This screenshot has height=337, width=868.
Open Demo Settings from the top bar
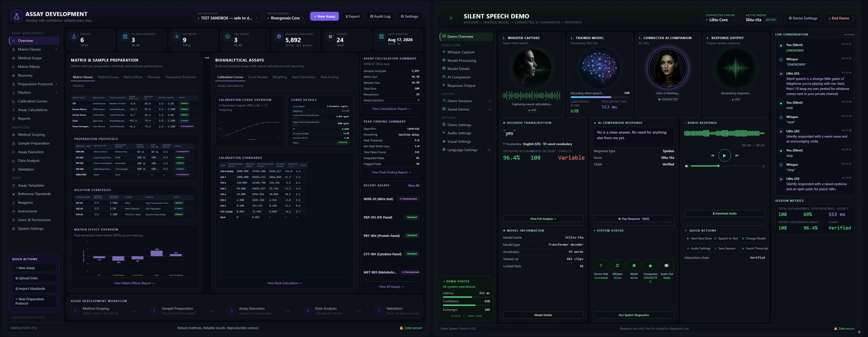[803, 18]
